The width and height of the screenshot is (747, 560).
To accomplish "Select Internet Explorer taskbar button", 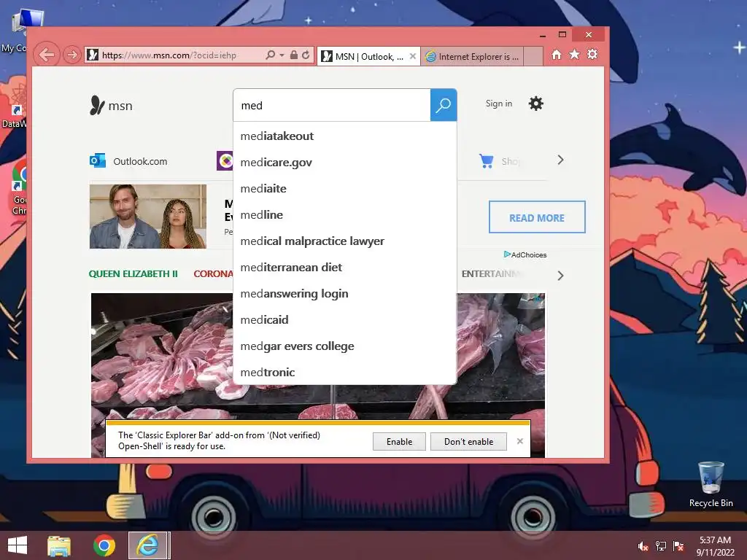I will pos(148,545).
